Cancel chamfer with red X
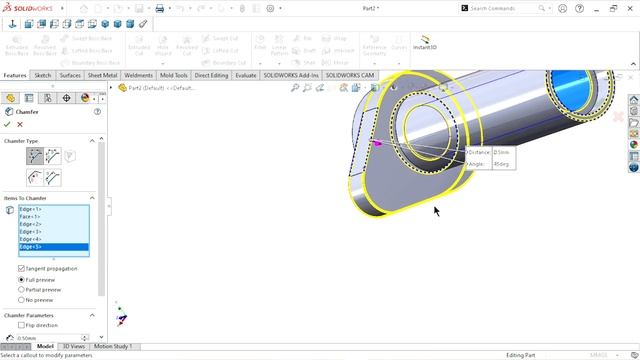Image resolution: width=640 pixels, height=360 pixels. [20, 124]
